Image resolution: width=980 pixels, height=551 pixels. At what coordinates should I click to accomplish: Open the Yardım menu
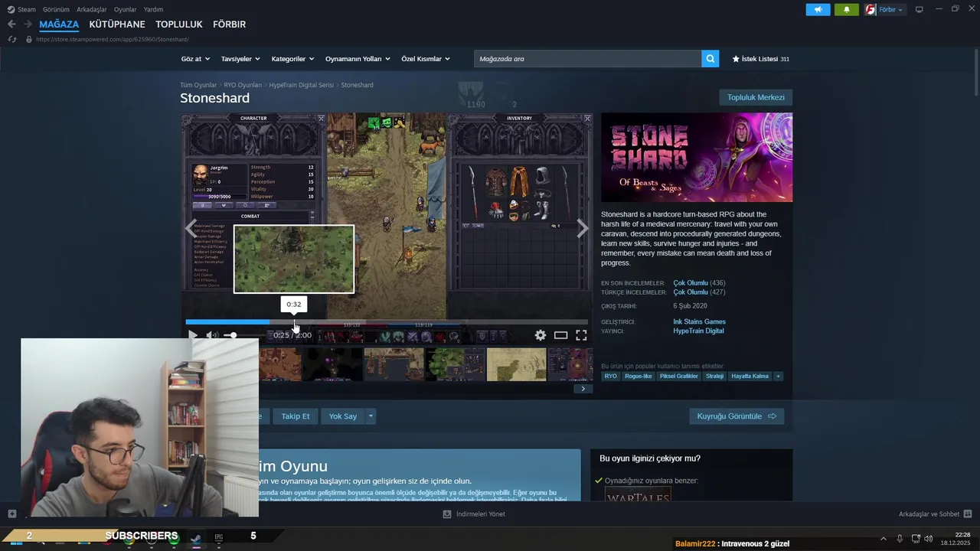[x=153, y=10]
